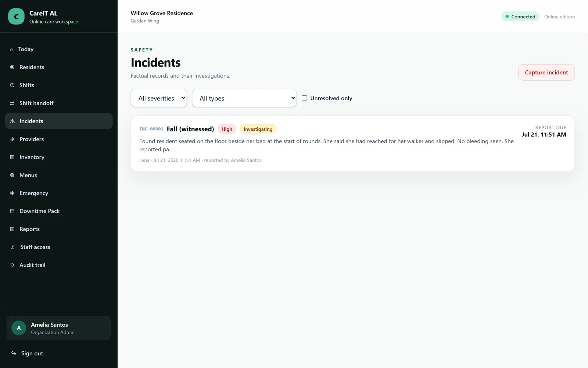
Task: Enable the Unresolved only checkbox
Action: pyautogui.click(x=304, y=98)
